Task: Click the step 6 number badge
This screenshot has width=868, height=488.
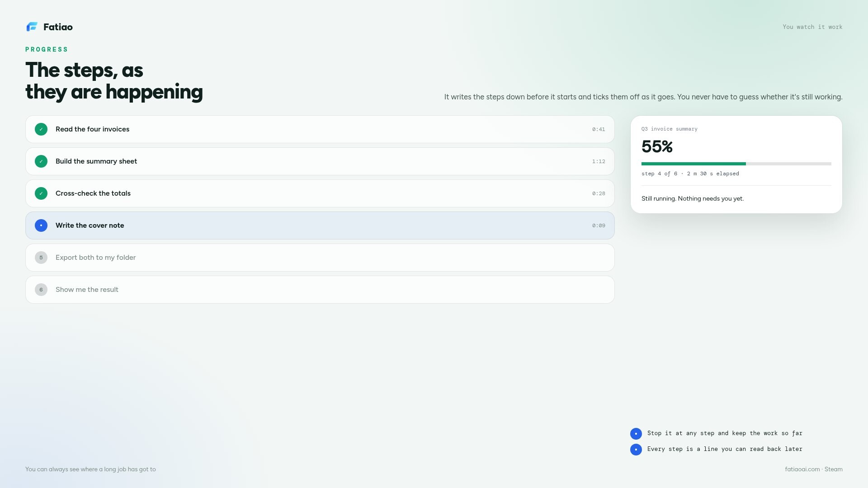Action: point(41,290)
